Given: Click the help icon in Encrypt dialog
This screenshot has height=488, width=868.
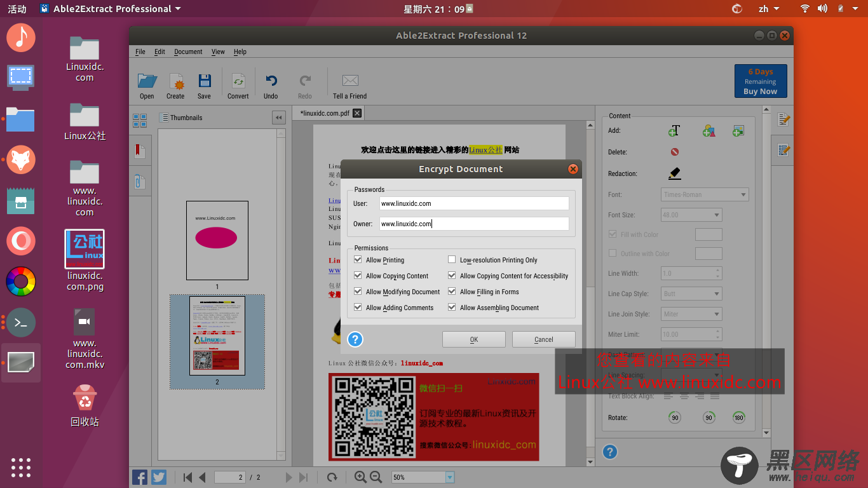Looking at the screenshot, I should 355,339.
